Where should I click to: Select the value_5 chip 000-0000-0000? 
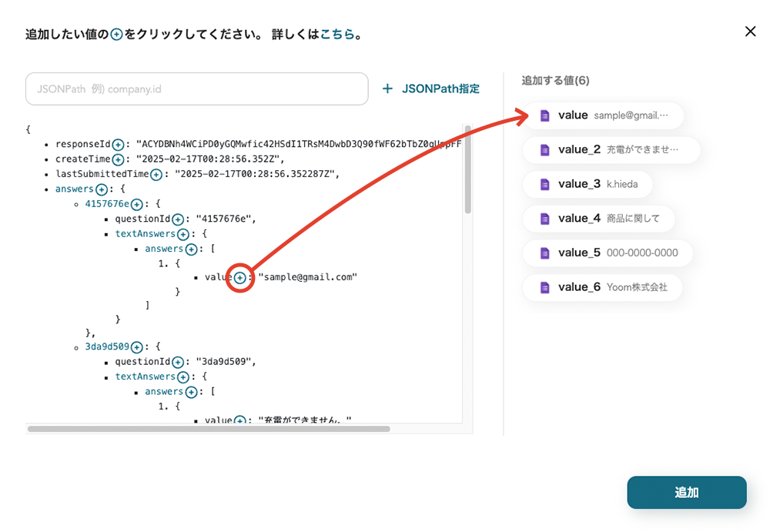tap(608, 253)
